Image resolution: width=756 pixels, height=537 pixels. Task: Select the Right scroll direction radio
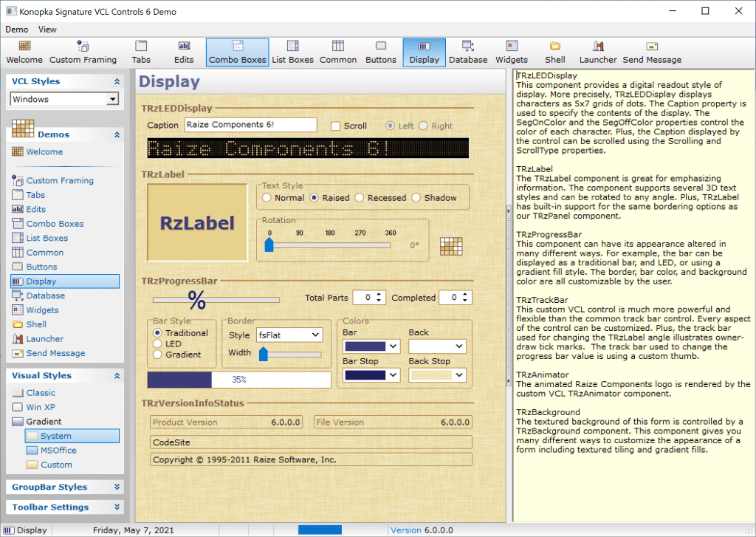pos(423,126)
